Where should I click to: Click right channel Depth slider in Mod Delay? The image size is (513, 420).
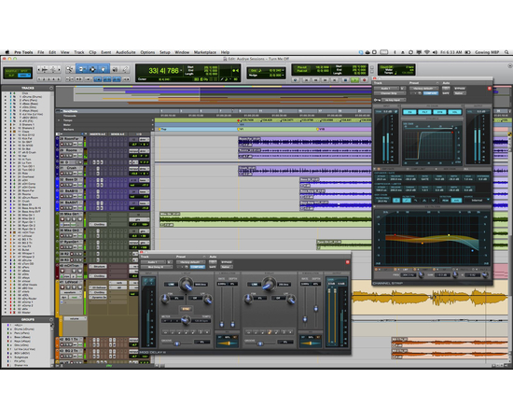(316, 309)
